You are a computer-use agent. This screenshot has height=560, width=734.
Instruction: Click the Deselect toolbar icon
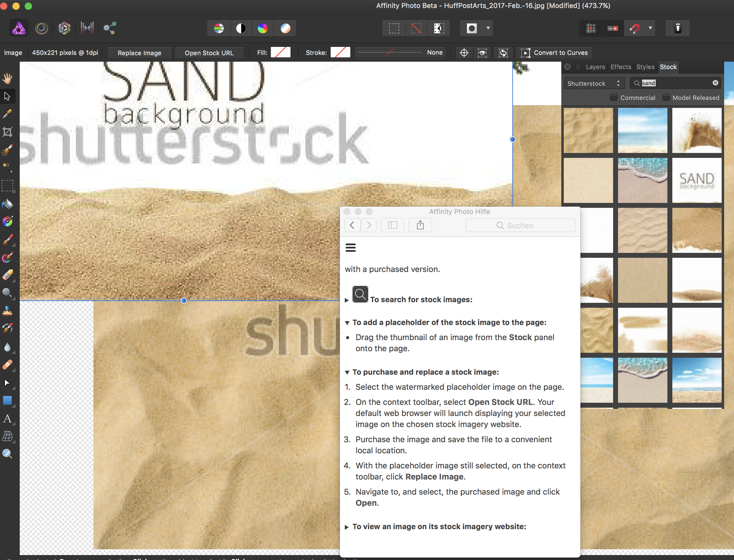point(416,28)
